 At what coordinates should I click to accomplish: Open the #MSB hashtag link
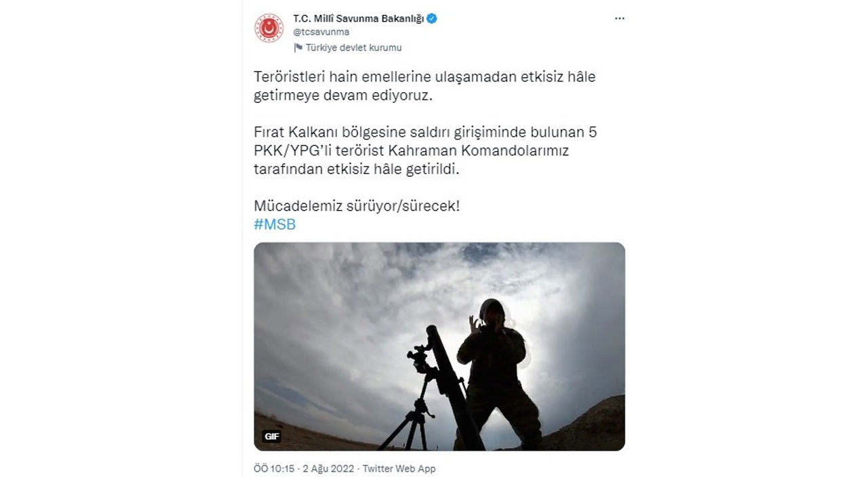(275, 225)
